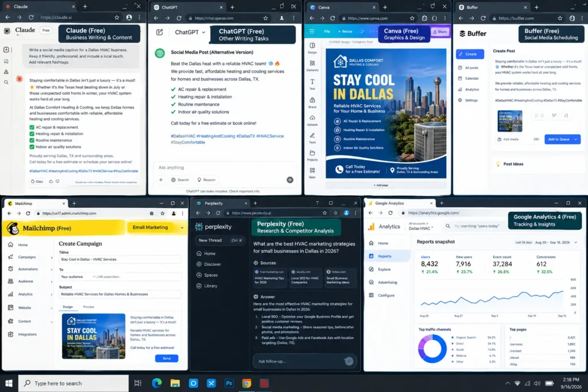Click Add media in Buffer post composer
The height and width of the screenshot is (392, 588).
coord(508,139)
